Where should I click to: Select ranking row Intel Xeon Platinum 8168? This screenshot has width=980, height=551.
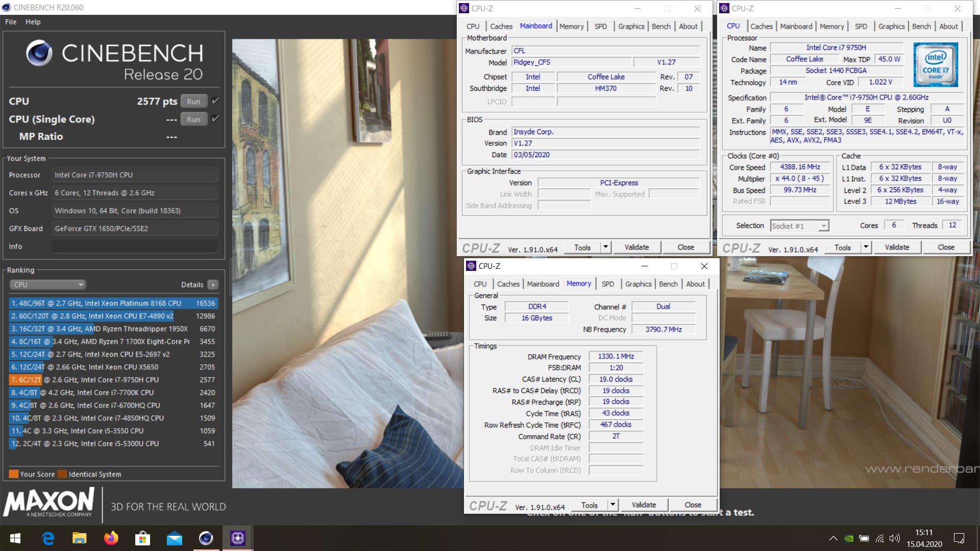point(113,303)
